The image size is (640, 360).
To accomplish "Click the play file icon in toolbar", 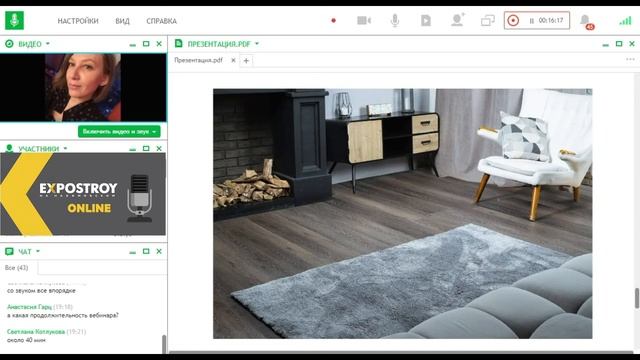I will (426, 20).
